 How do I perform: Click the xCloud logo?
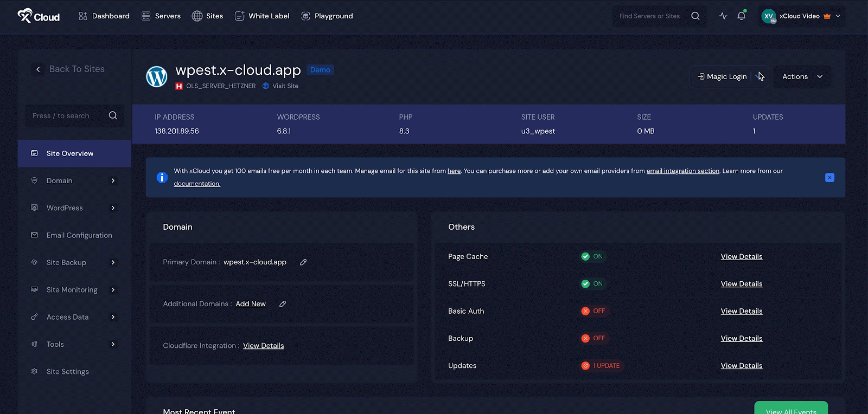point(39,16)
